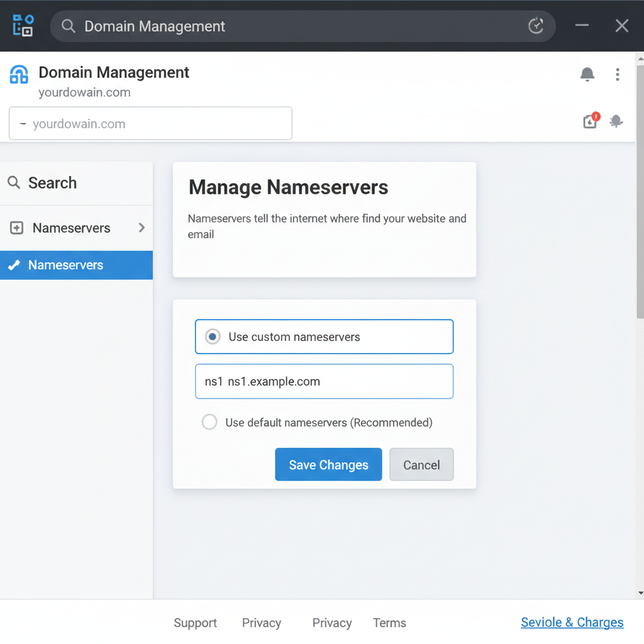
Task: Click the scrollbar up arrow
Action: point(640,59)
